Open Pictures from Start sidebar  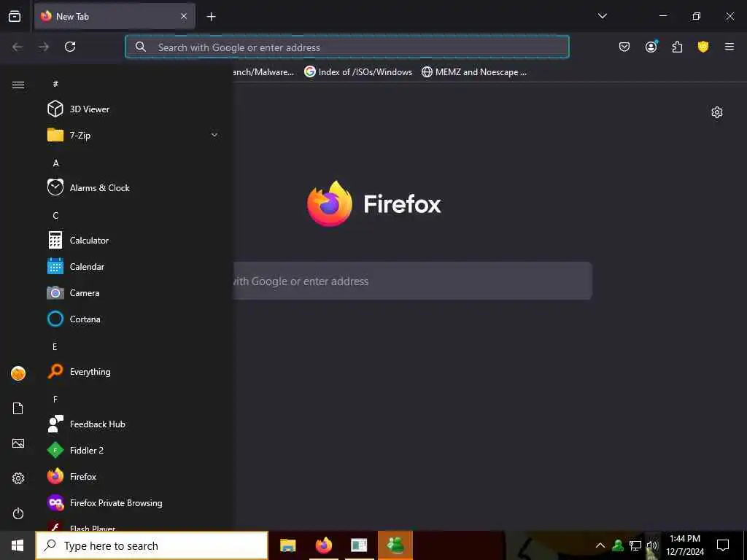point(18,443)
